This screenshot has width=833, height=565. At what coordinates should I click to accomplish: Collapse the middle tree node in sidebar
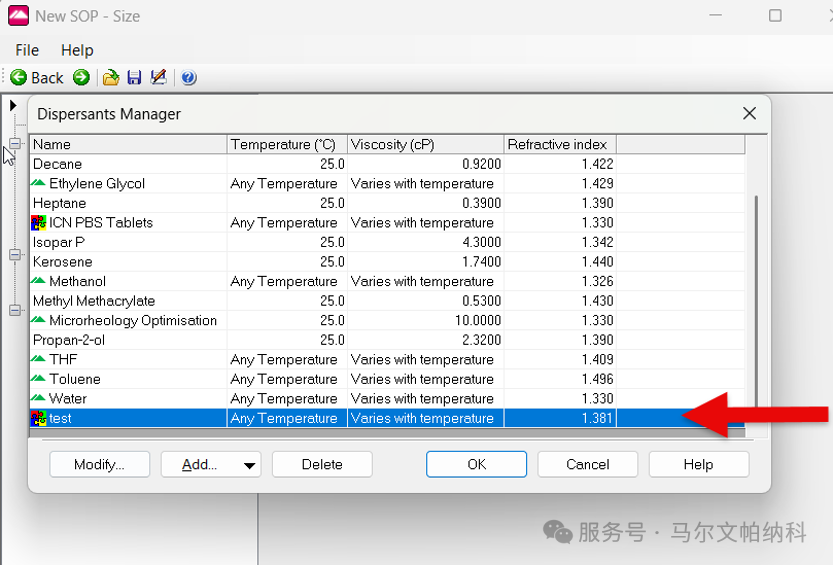(15, 254)
